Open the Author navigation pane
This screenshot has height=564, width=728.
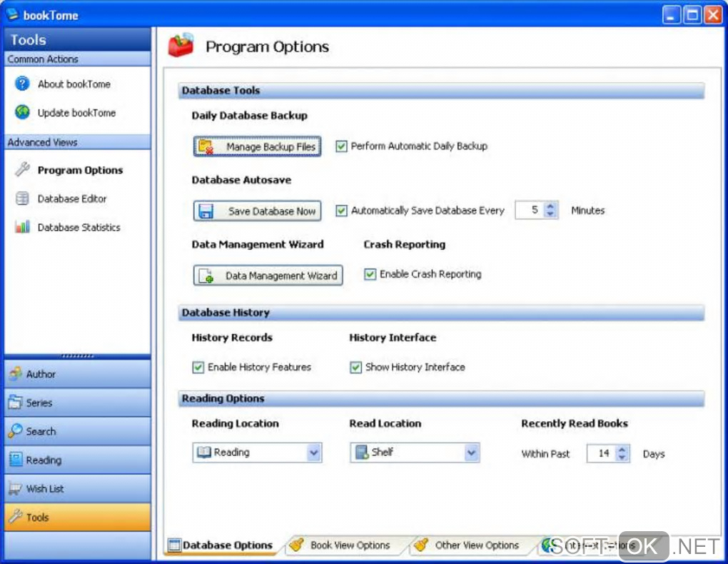coord(77,374)
